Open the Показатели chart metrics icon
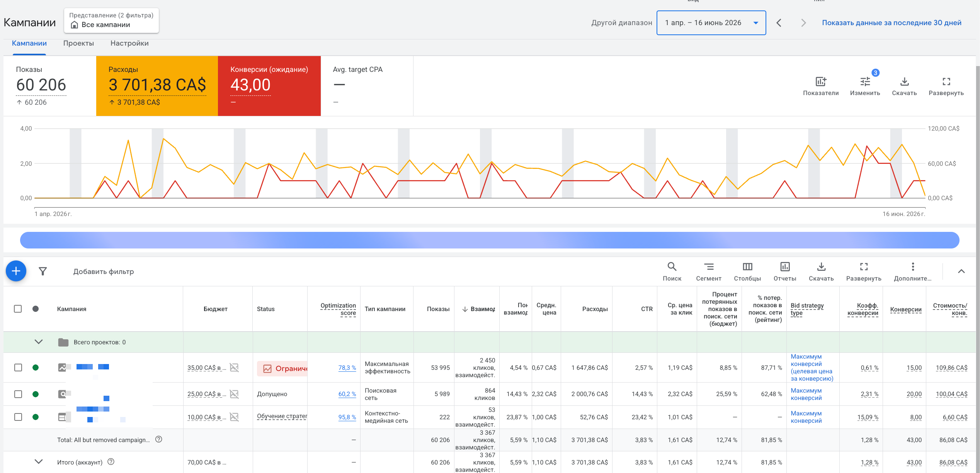 pyautogui.click(x=821, y=82)
